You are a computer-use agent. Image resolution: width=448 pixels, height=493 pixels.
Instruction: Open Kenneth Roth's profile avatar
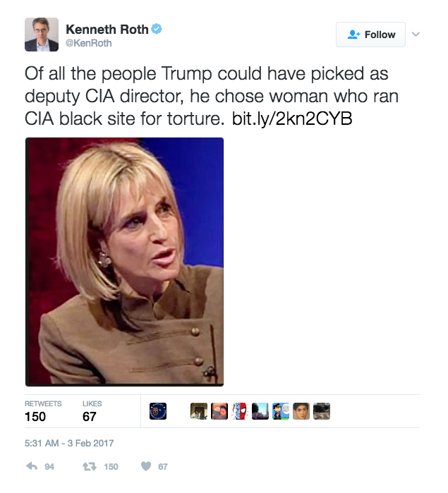coord(42,34)
